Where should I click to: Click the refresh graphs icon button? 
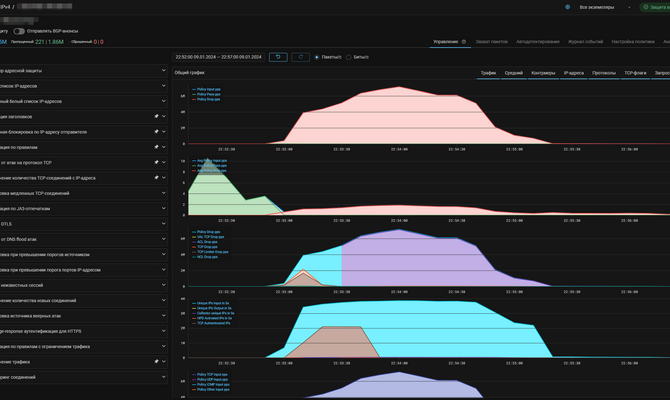coord(301,57)
